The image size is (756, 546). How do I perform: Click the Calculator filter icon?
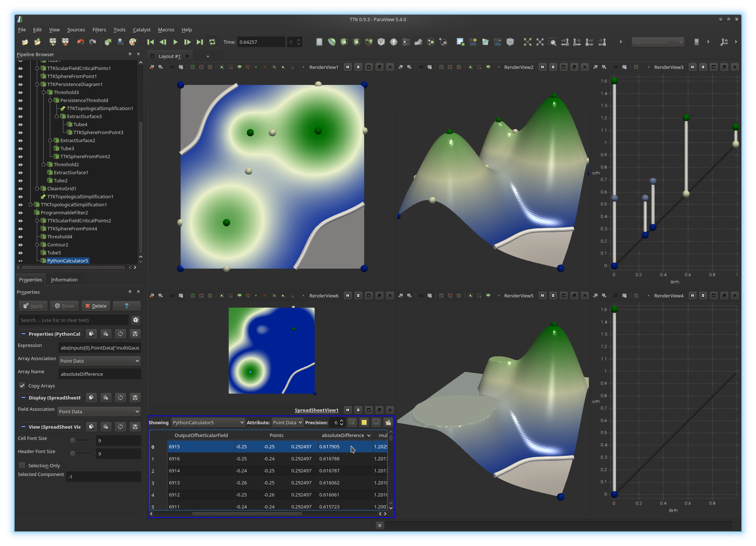point(319,42)
